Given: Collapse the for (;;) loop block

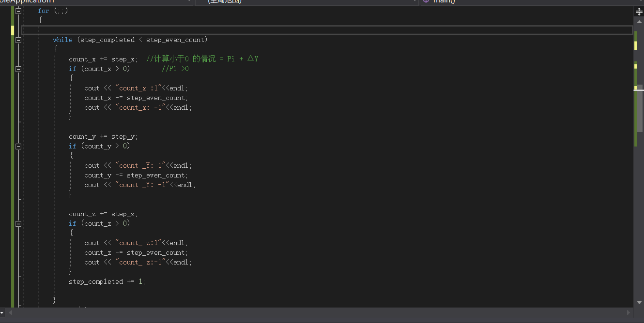Looking at the screenshot, I should click(18, 11).
